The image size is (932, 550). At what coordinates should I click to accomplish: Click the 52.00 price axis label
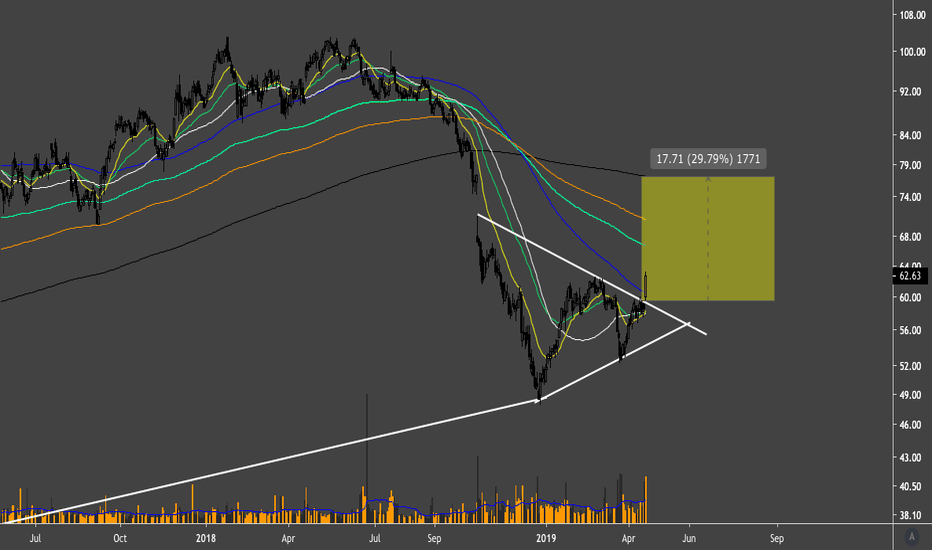click(912, 366)
